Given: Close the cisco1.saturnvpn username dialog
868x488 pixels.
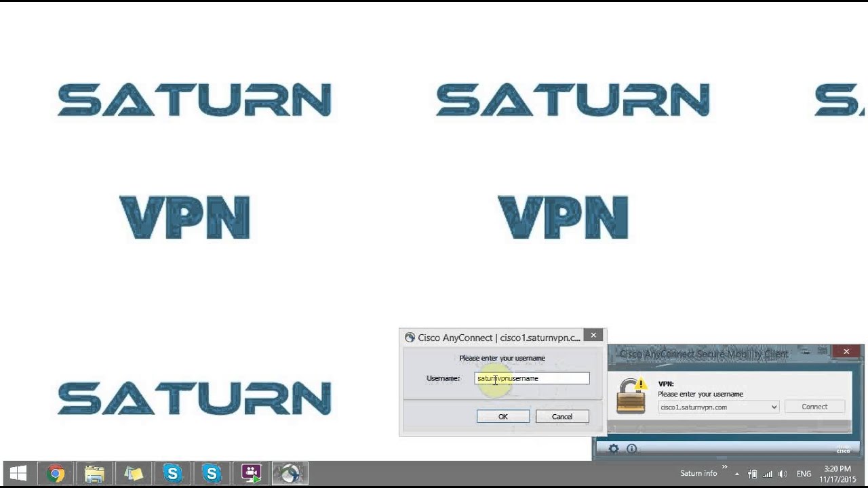Looking at the screenshot, I should (x=593, y=335).
